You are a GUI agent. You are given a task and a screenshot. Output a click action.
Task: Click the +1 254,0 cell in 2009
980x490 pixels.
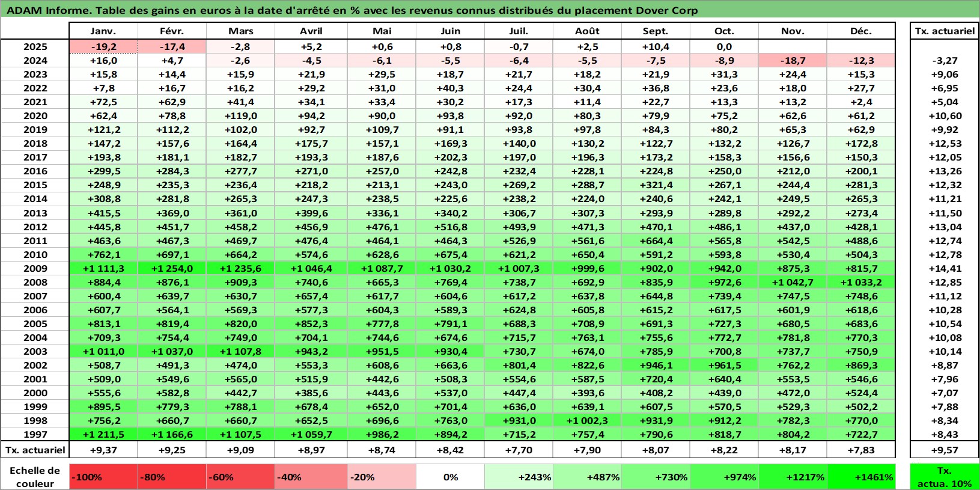point(172,268)
